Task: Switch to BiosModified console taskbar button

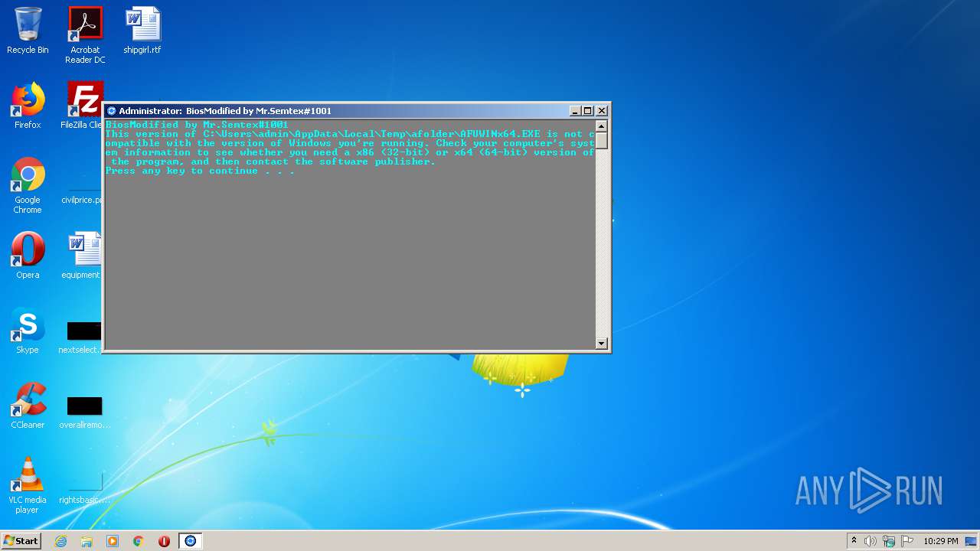Action: [191, 541]
